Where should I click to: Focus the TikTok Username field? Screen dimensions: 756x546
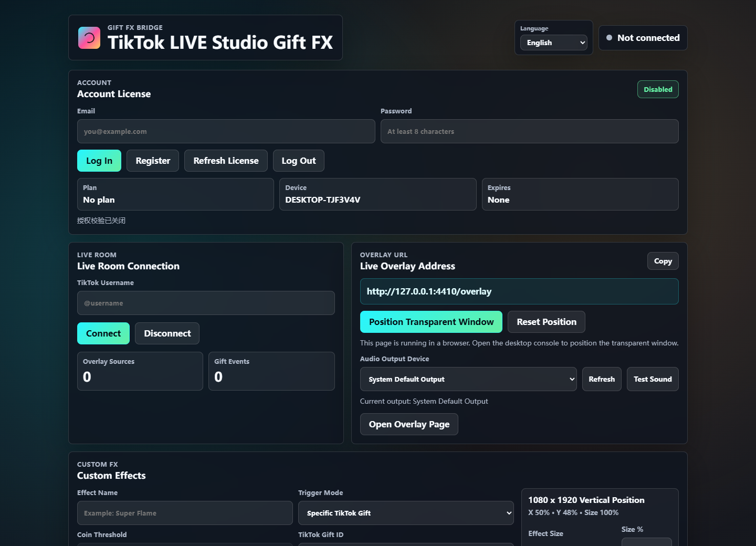point(206,303)
